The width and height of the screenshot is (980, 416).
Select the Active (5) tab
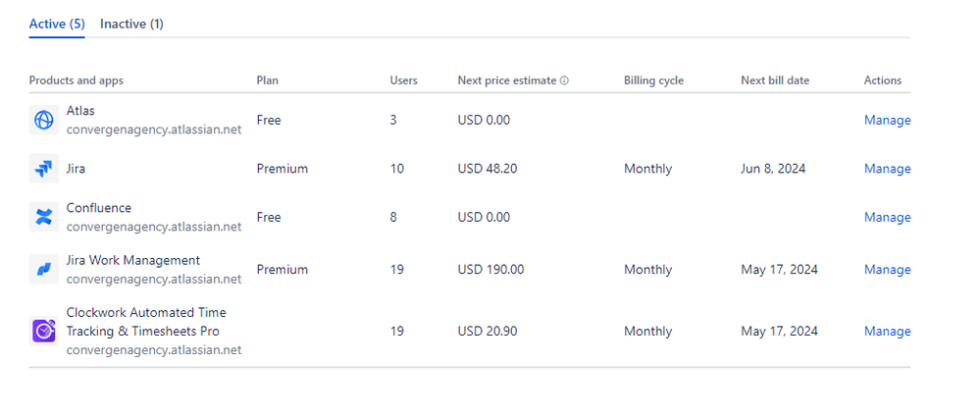point(57,24)
